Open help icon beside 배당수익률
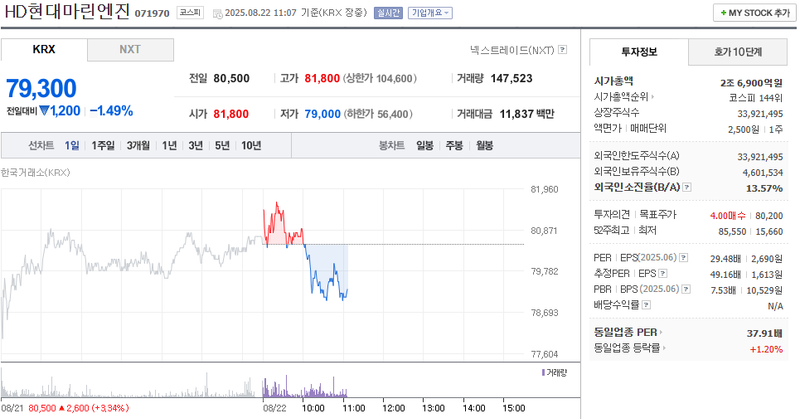Viewport: 800px width, 419px height. (x=646, y=305)
